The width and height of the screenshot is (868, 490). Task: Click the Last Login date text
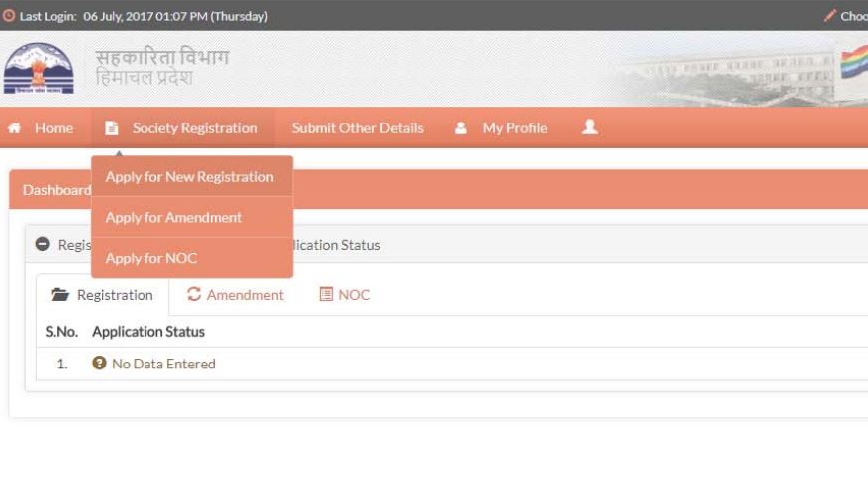pos(175,16)
